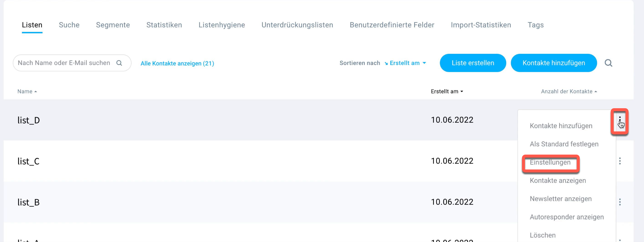Open the Sortieren nach Erstellt am dropdown
The width and height of the screenshot is (644, 242).
point(405,63)
